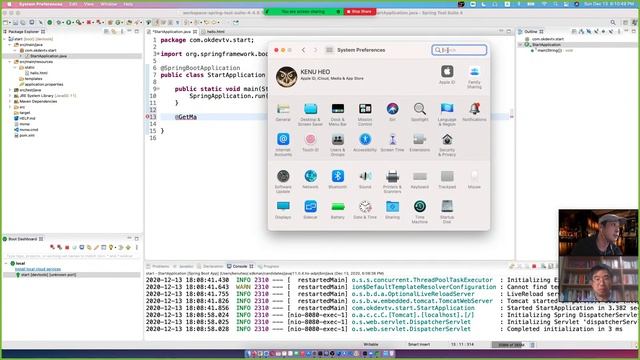Open Internet Accounts preferences

(x=283, y=144)
